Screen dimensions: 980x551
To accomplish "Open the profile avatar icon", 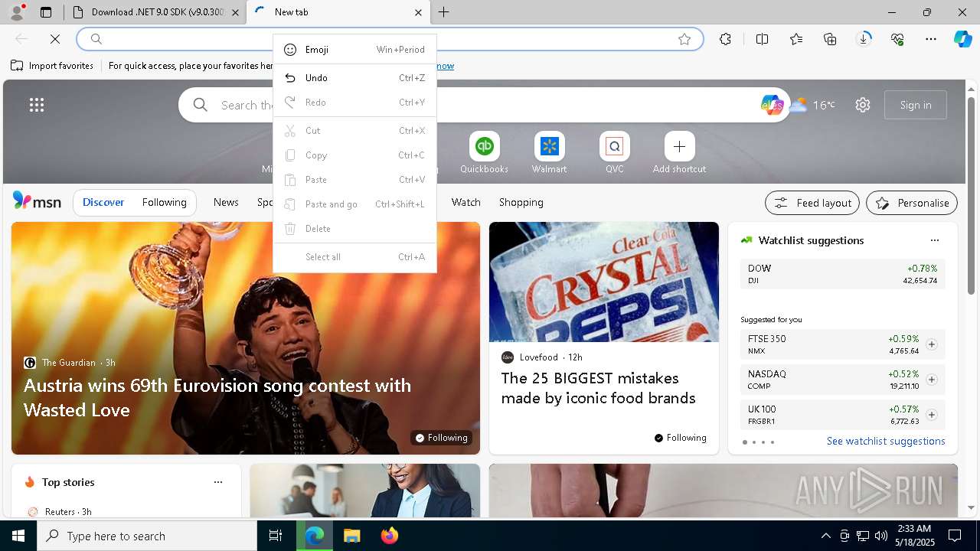I will tap(17, 12).
